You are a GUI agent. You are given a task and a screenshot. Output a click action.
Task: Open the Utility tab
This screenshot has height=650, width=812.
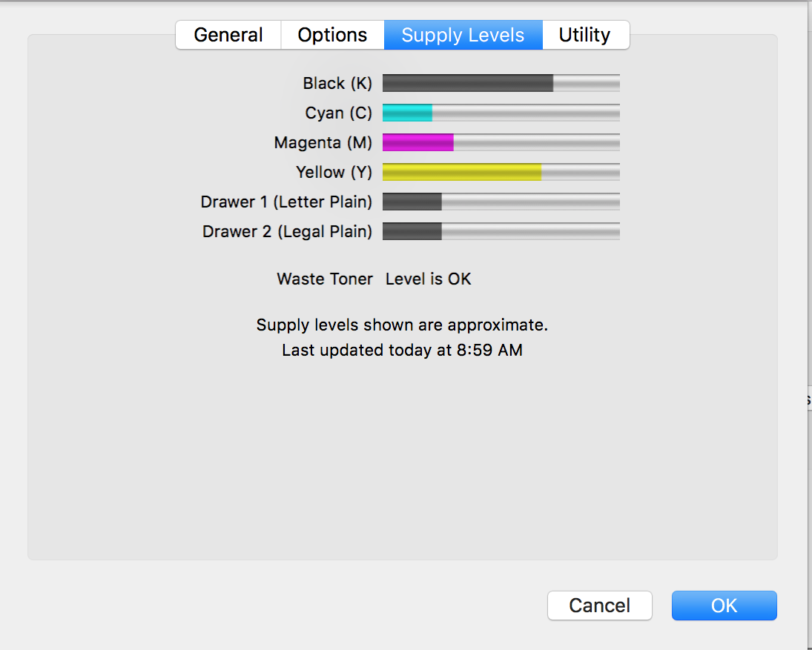point(584,36)
